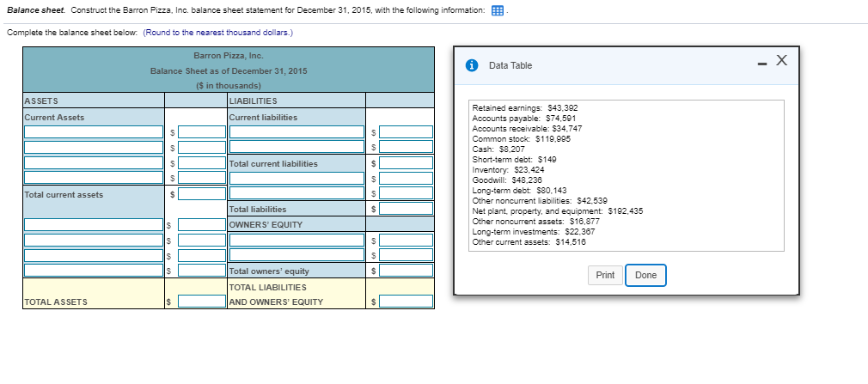Select last noncurrent asset amount field above TOTAL ASSETS

(201, 271)
